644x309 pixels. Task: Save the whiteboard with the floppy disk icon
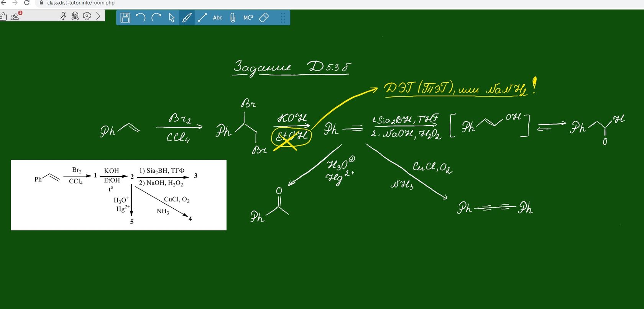coord(125,18)
